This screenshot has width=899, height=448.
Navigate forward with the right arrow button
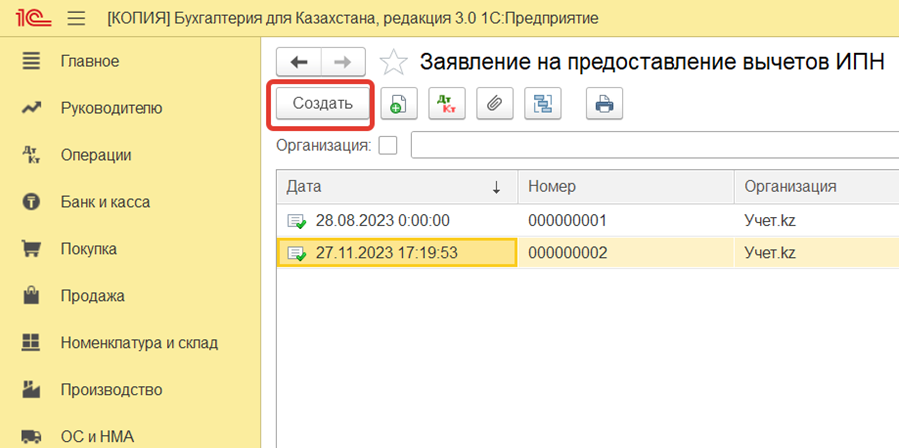coord(343,62)
